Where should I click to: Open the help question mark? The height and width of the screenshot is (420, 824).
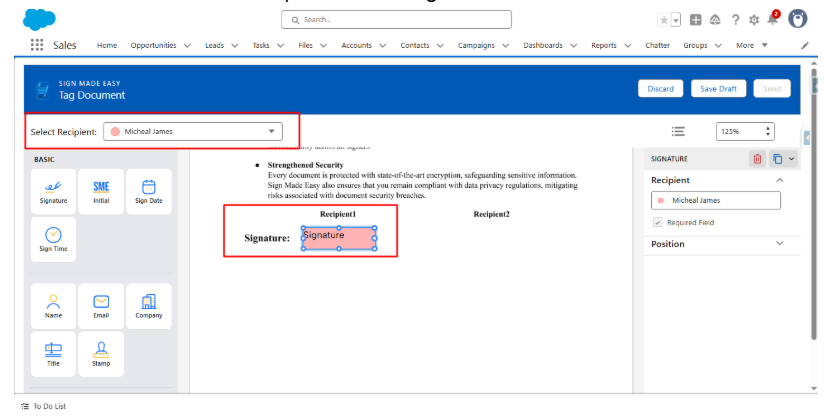tap(735, 20)
